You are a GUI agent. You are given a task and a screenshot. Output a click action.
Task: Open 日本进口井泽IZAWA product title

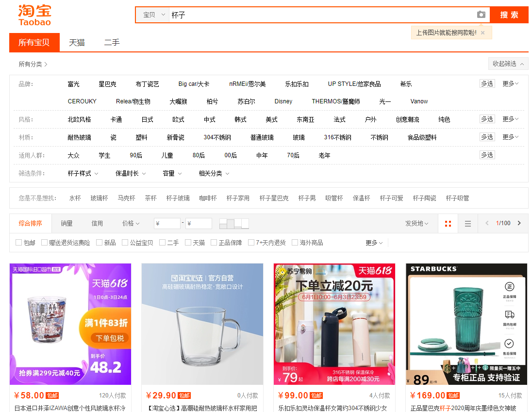point(70,408)
